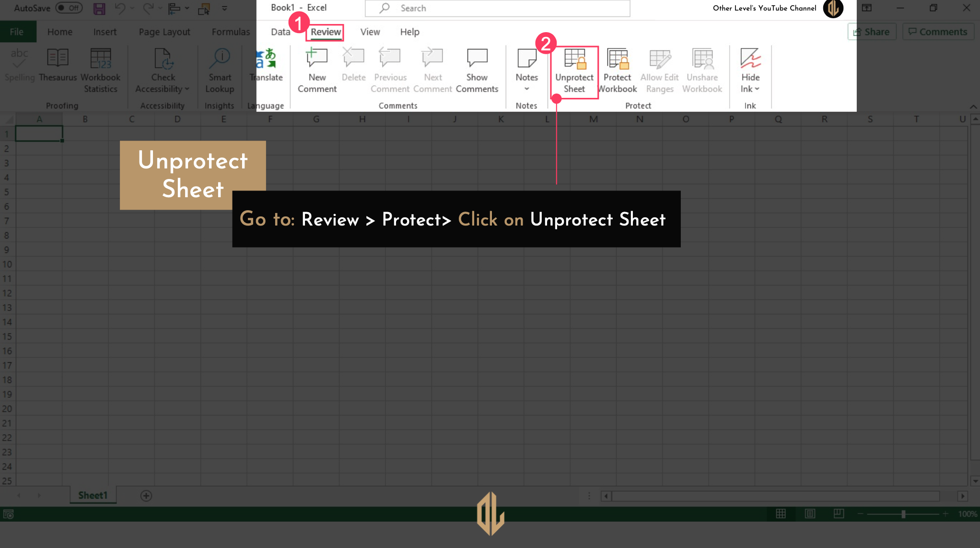Image resolution: width=980 pixels, height=548 pixels.
Task: Click in the Search box
Action: pos(497,8)
